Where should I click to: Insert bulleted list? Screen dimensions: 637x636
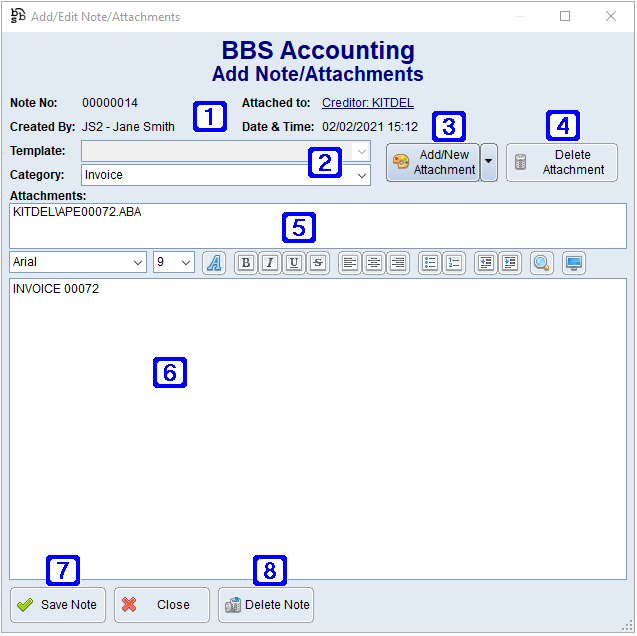[430, 263]
